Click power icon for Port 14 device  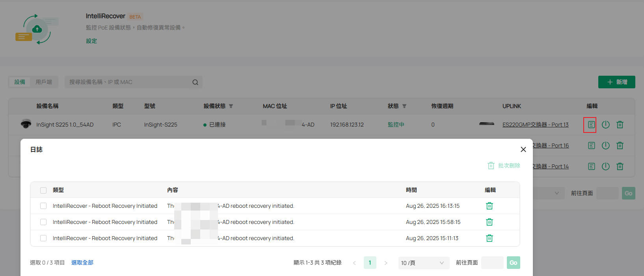605,166
